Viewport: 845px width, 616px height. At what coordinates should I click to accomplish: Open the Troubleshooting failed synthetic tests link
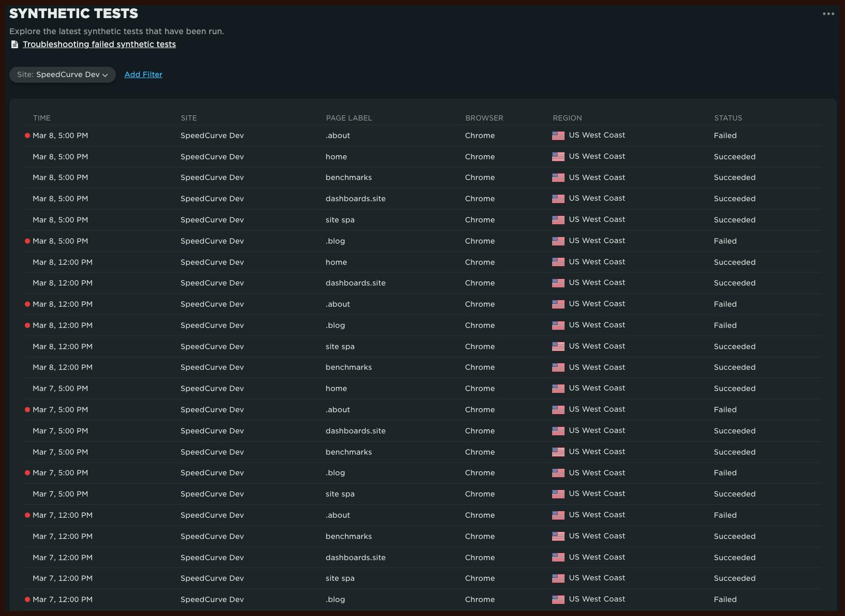[x=99, y=44]
